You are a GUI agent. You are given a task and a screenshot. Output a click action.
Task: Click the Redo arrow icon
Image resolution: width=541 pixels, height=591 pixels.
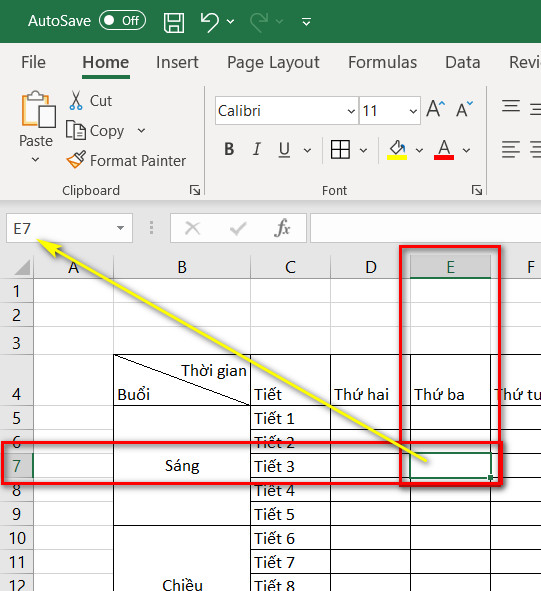coord(259,22)
